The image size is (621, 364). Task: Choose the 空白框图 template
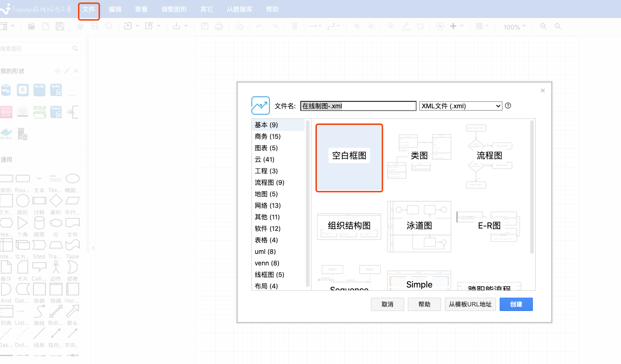(349, 158)
